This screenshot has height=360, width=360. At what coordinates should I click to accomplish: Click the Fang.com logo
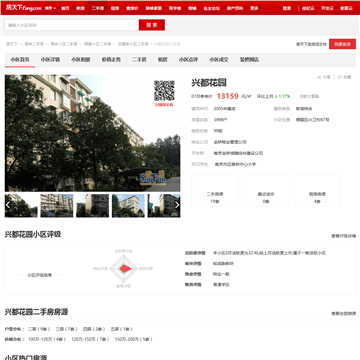[23, 8]
